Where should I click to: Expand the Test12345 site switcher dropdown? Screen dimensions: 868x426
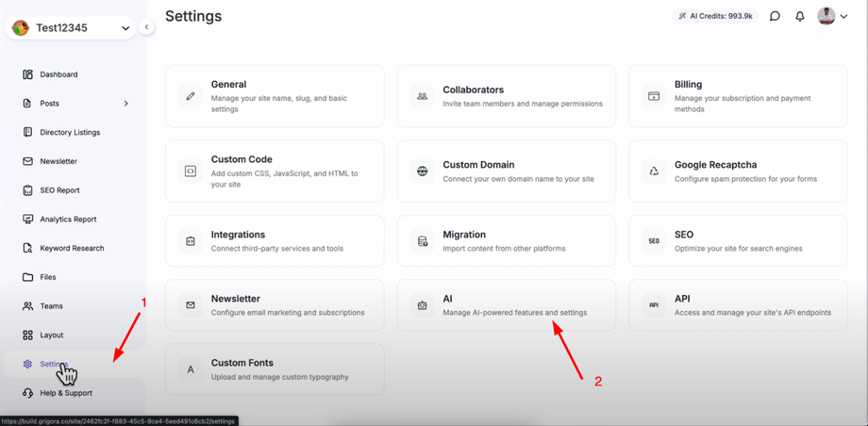125,28
